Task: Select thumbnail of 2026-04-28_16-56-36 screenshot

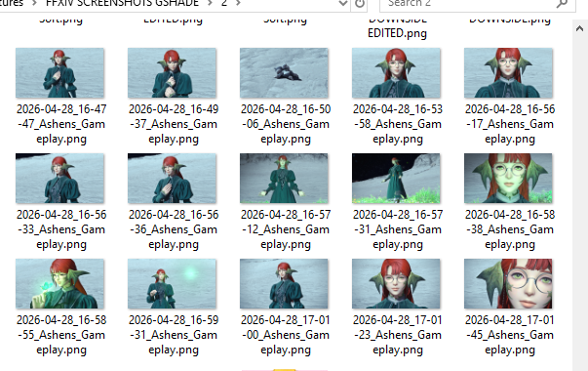Action: (x=173, y=179)
